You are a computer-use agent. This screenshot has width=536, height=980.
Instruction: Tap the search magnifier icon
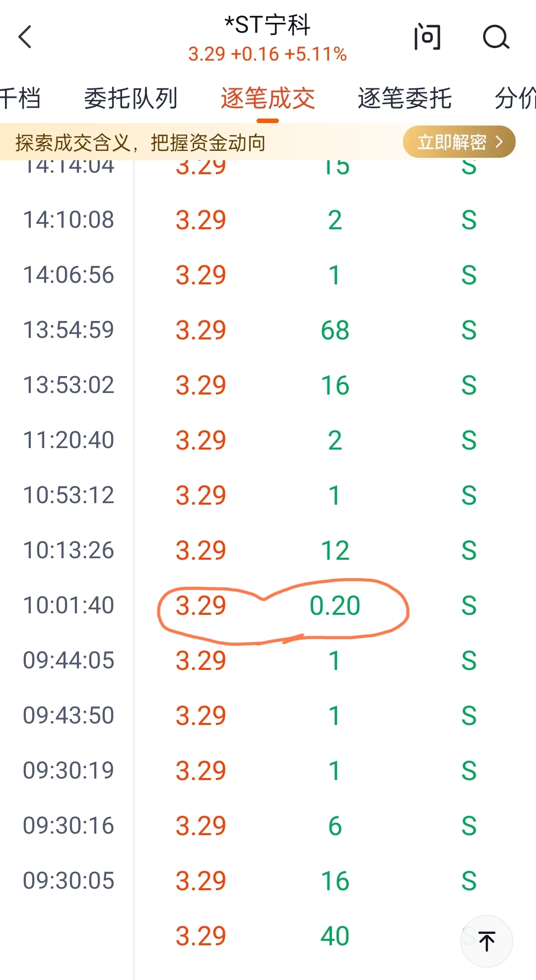[x=496, y=37]
